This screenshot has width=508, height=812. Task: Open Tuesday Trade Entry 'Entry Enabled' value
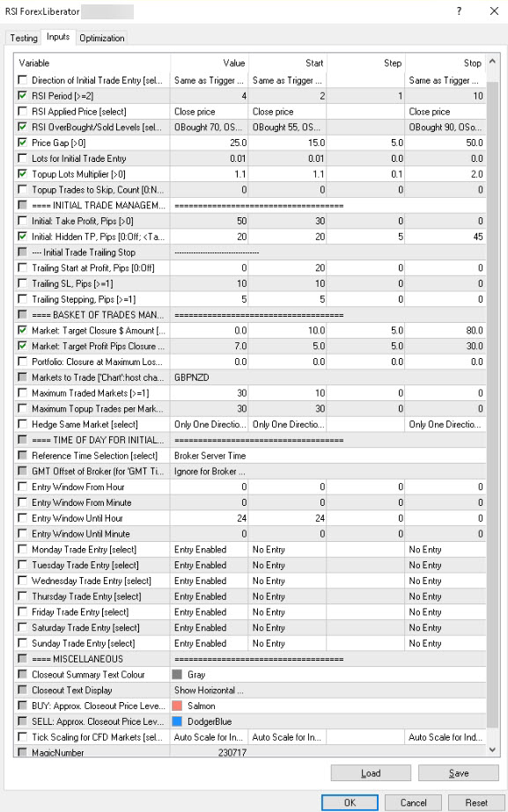(210, 565)
